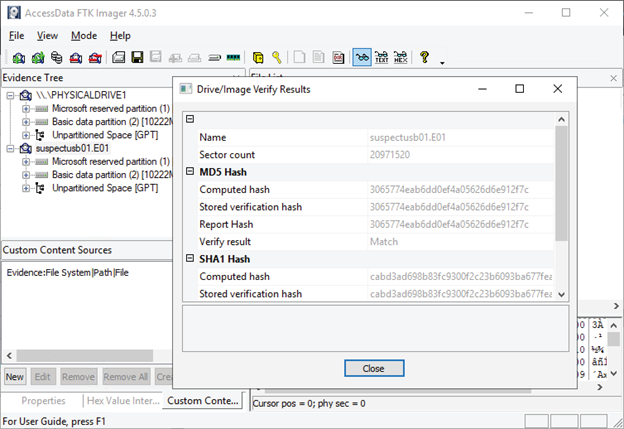Click the results list scroll up arrow
Viewport: 624px width, 429px height.
coord(562,119)
